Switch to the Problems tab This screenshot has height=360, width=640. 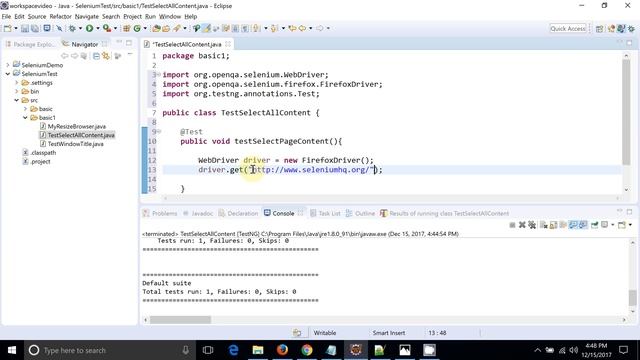pyautogui.click(x=160, y=213)
